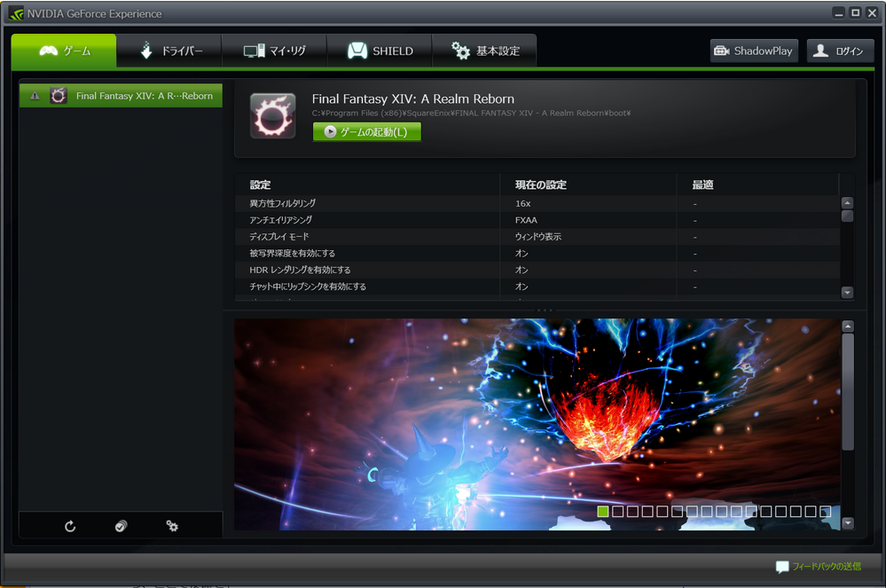Click the screenshot panel scroll down arrow

pyautogui.click(x=847, y=523)
